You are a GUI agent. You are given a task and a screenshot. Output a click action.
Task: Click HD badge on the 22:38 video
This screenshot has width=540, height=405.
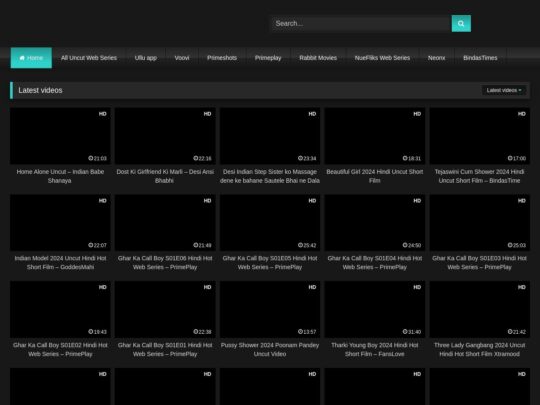pyautogui.click(x=207, y=287)
